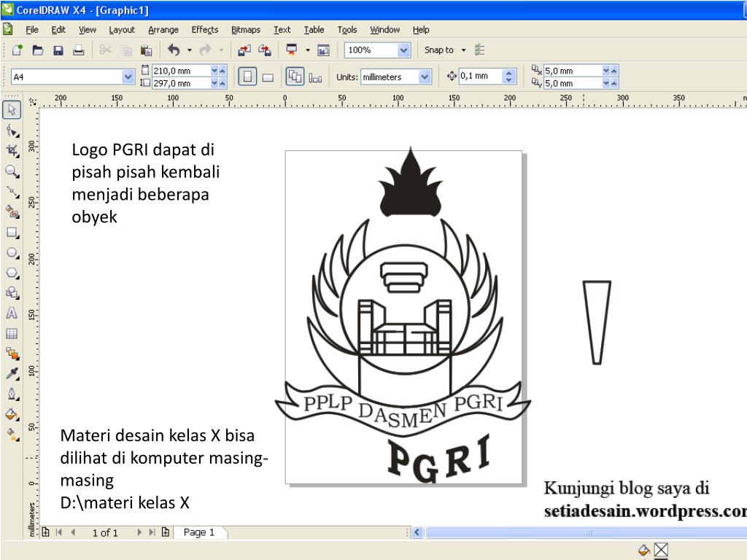
Task: Click the no-fill outline swatch in status bar
Action: (661, 551)
